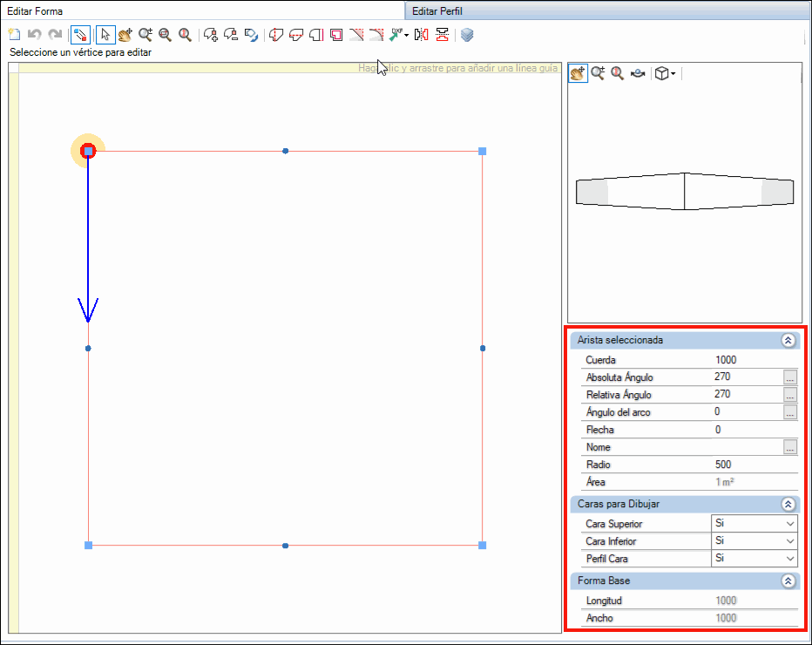Image resolution: width=812 pixels, height=645 pixels.
Task: Click the cube view icon
Action: (x=661, y=73)
